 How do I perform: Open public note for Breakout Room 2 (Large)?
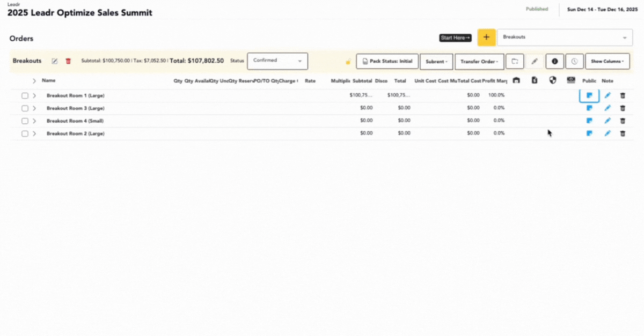pos(589,133)
